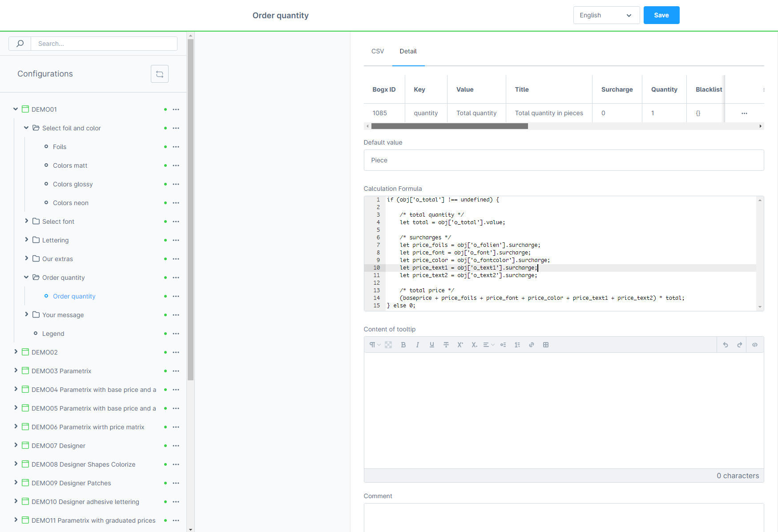Insert bulleted list in tooltip editor

503,345
